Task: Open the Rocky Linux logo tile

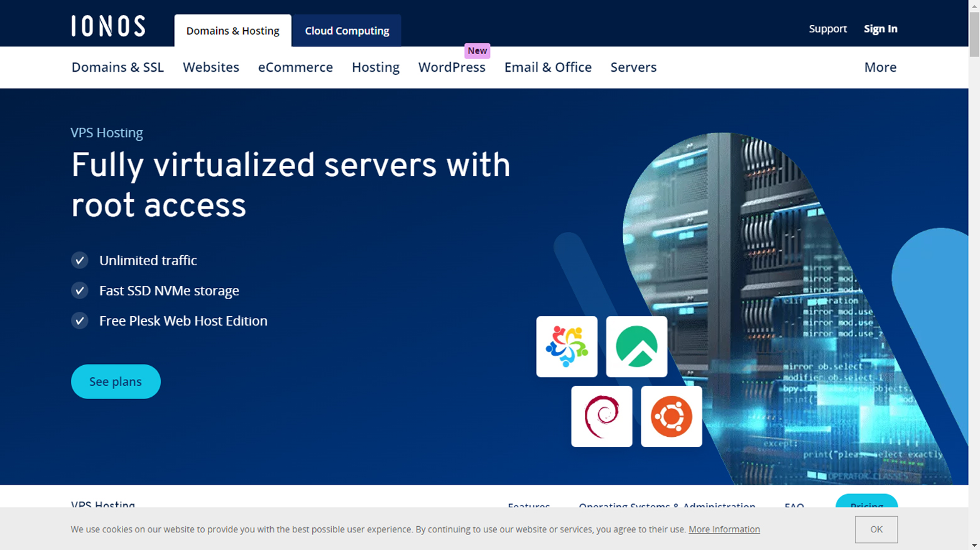Action: tap(636, 346)
